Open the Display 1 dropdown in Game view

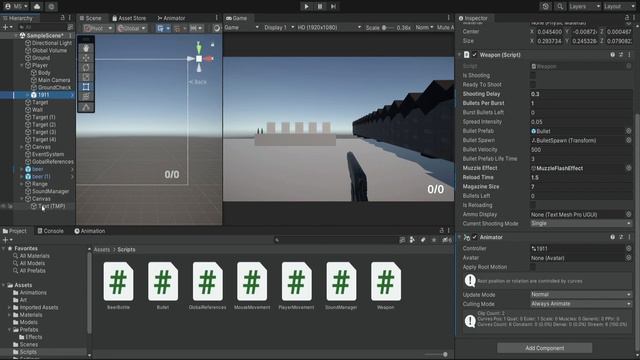[279, 27]
